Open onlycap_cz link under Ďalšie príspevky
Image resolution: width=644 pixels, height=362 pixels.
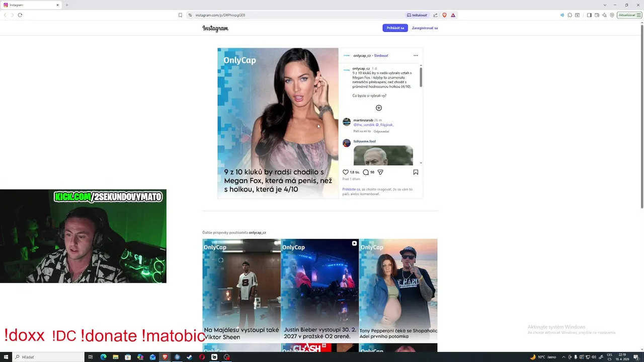tap(257, 233)
